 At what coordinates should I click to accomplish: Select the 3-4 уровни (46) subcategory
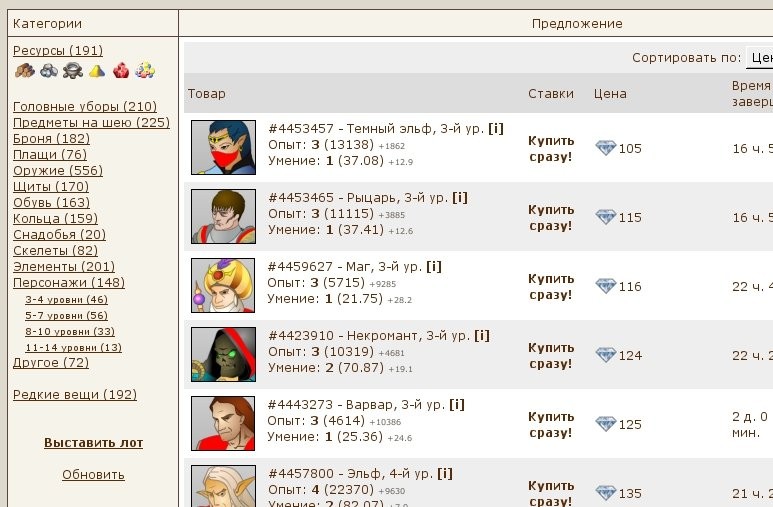pyautogui.click(x=66, y=299)
